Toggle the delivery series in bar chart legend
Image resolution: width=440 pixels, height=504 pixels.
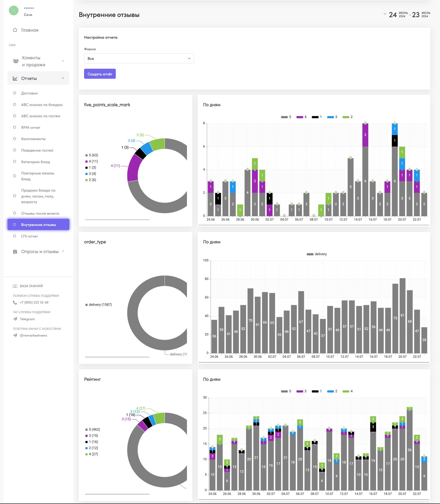pos(317,254)
